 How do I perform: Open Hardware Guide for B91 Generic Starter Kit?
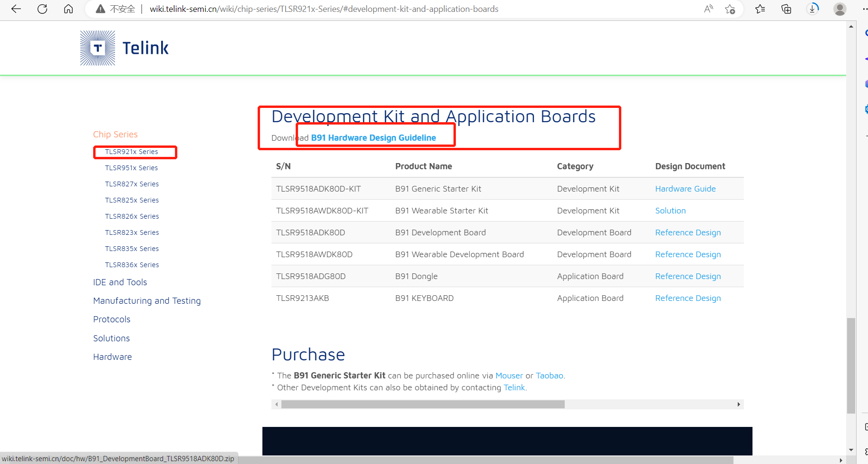pyautogui.click(x=685, y=188)
